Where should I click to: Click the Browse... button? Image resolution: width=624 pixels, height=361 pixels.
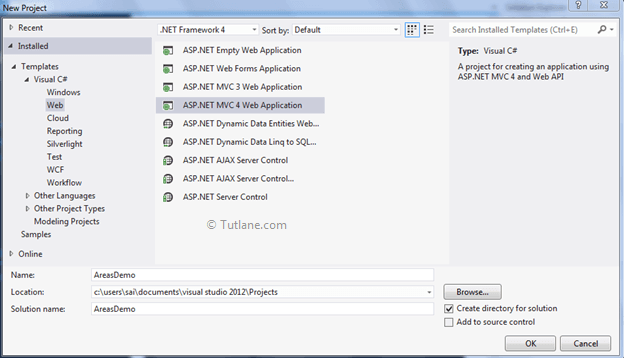click(472, 292)
